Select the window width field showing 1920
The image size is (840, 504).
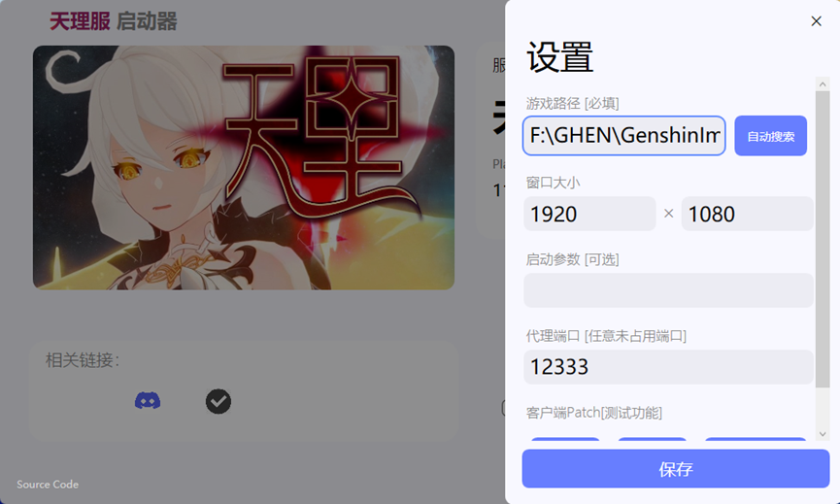(589, 214)
